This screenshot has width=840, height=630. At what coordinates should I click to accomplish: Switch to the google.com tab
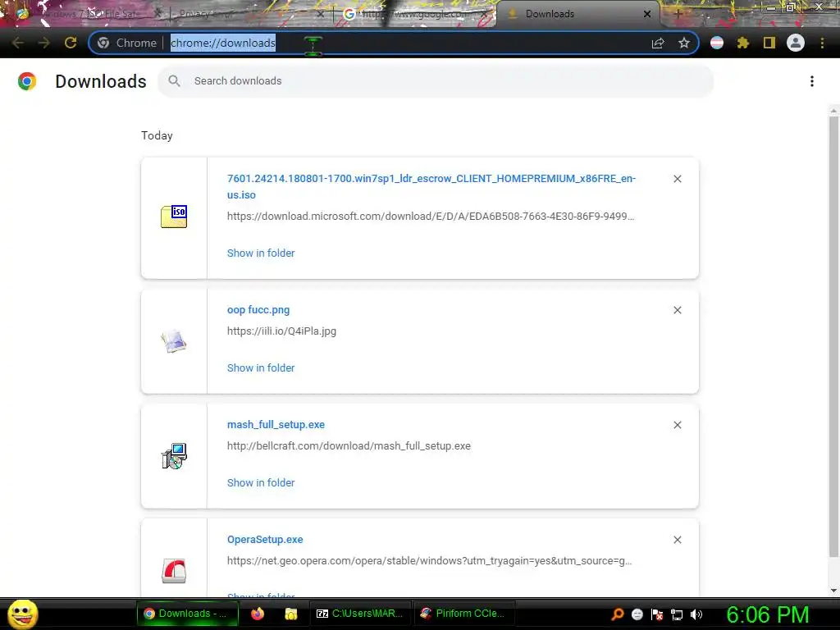click(415, 14)
